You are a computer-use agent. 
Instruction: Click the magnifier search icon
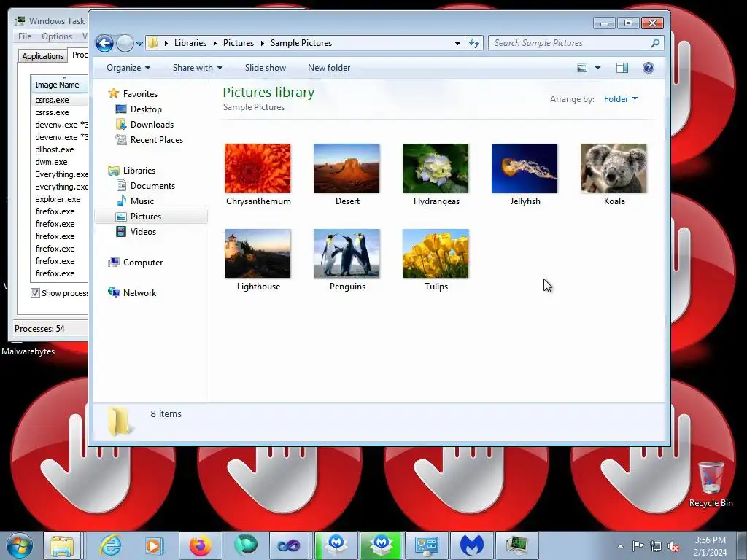click(x=656, y=43)
